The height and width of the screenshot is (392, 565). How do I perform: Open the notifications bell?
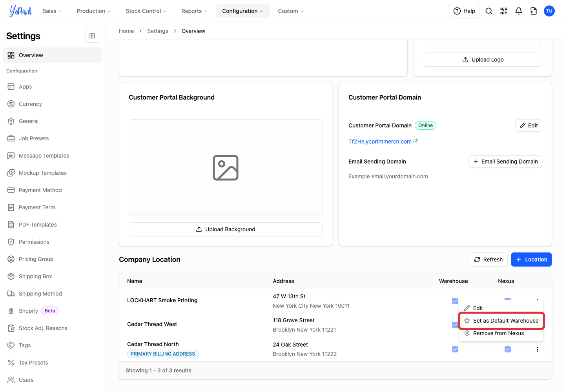(519, 11)
